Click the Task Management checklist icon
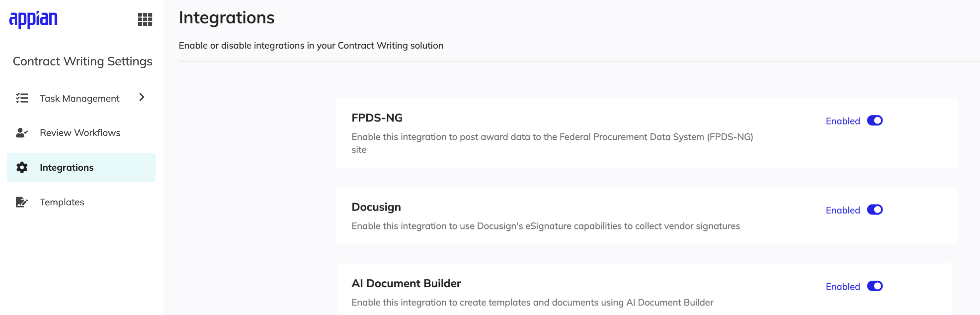 (x=22, y=98)
